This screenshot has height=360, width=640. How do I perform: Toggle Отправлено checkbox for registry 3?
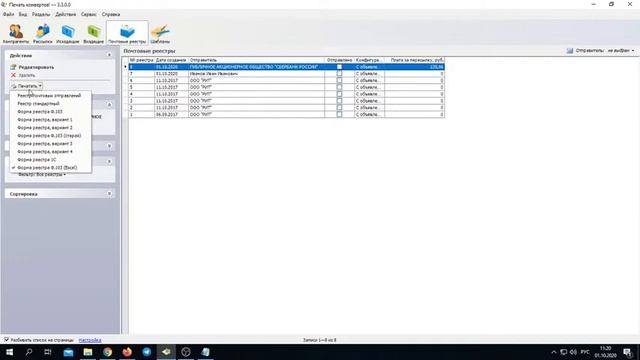tap(339, 101)
